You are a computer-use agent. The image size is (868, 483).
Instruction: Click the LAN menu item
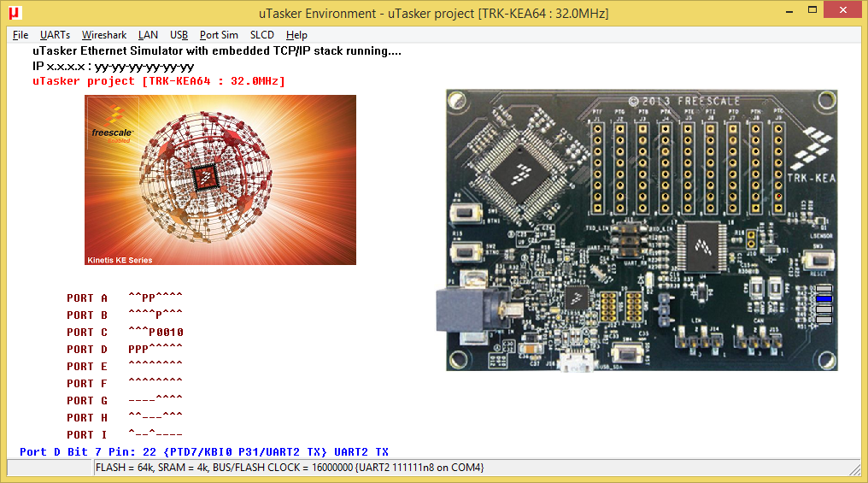pos(148,35)
